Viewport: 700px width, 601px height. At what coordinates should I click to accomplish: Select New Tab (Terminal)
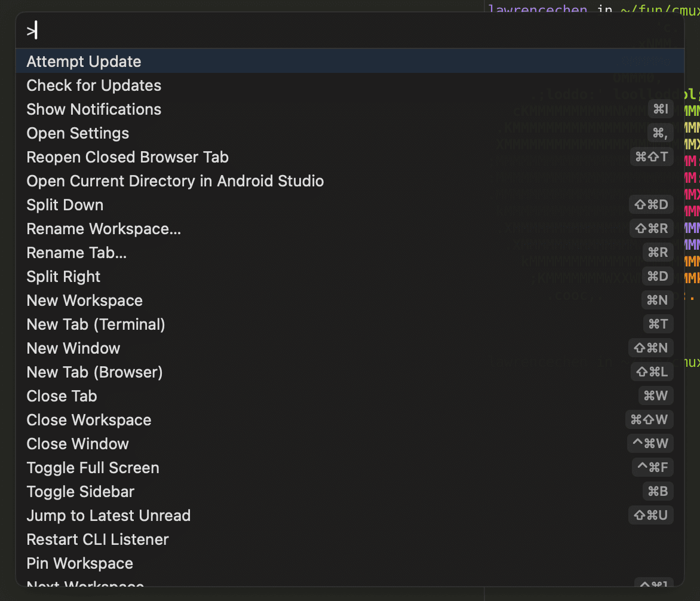(96, 324)
